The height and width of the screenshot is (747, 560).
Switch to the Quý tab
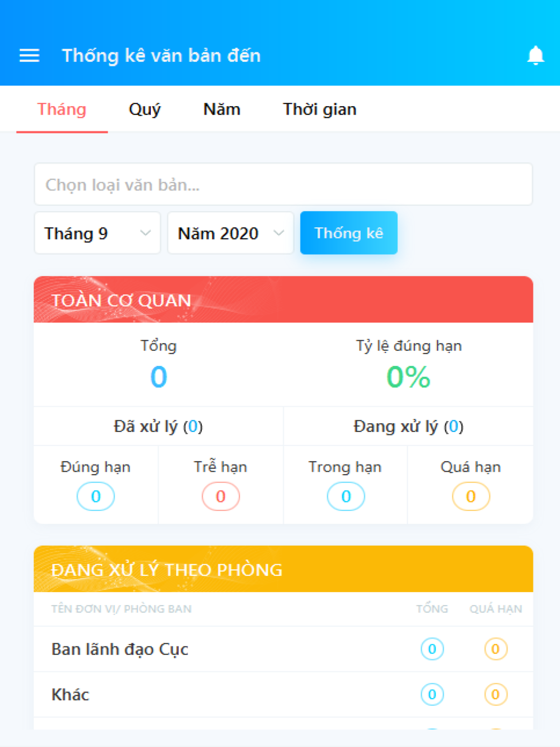point(144,109)
